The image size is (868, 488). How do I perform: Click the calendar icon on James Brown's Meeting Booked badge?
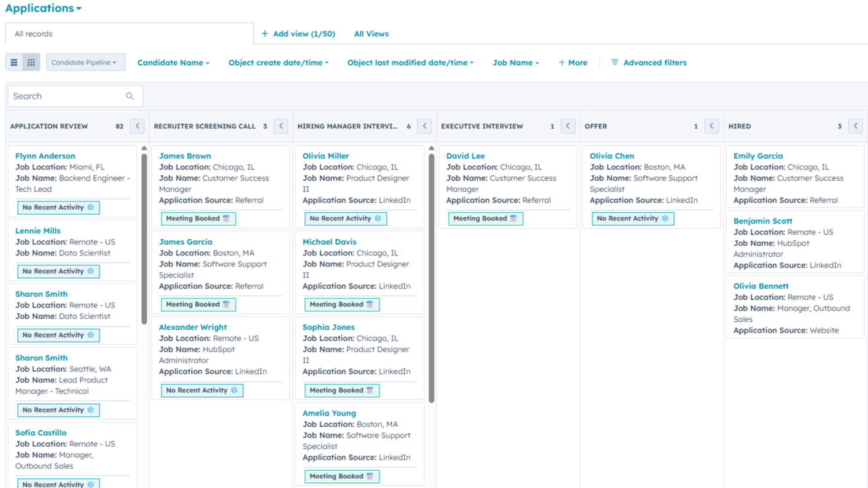[226, 218]
